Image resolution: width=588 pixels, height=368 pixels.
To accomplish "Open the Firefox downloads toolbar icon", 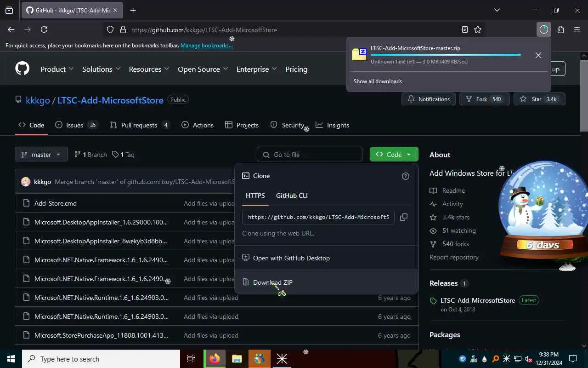I will (x=544, y=29).
